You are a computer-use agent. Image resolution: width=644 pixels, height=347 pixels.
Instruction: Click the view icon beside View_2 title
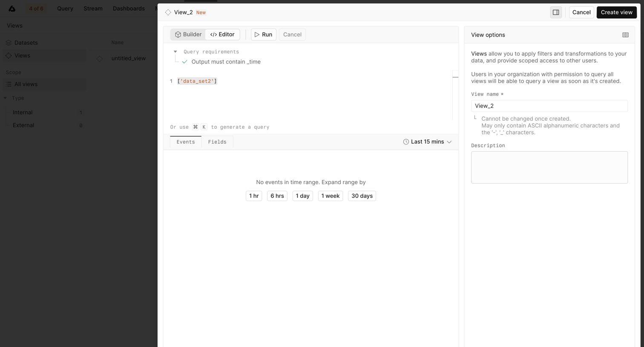[168, 12]
